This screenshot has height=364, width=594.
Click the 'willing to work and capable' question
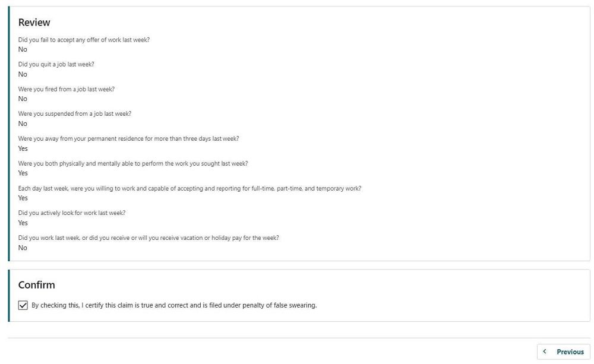(x=189, y=188)
